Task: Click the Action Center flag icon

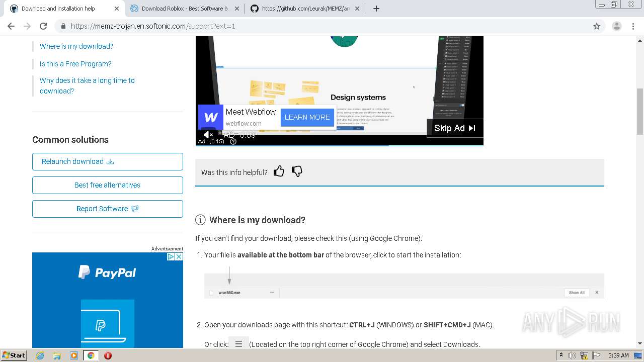Action: [x=596, y=355]
